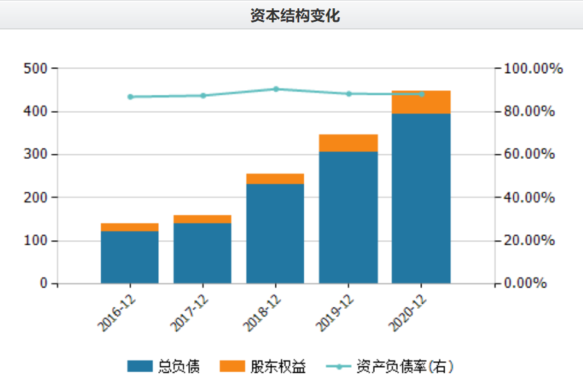Click the blue 总负债 bar for 2018-12
Image resolution: width=583 pixels, height=392 pixels.
(275, 234)
